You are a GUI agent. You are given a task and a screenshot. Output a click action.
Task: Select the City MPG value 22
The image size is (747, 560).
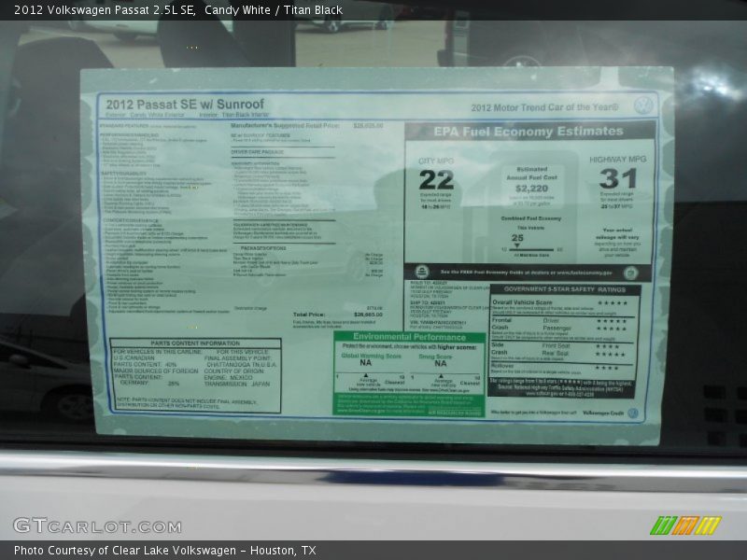coord(436,180)
